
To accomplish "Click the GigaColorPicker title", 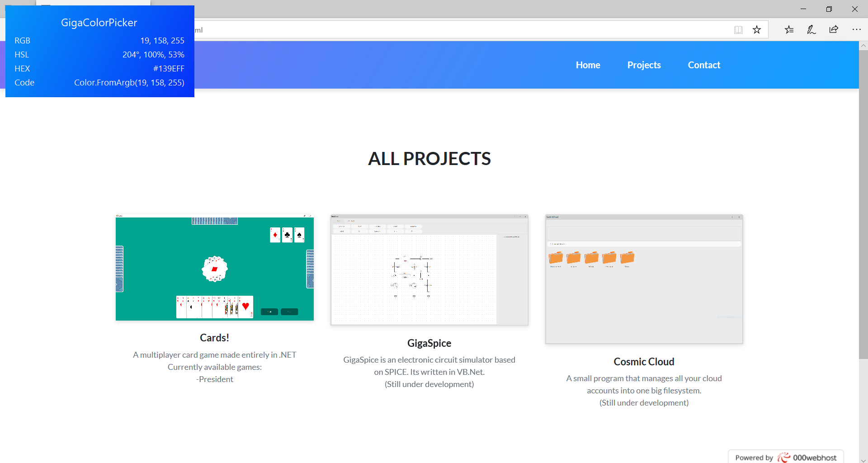I will click(x=99, y=23).
